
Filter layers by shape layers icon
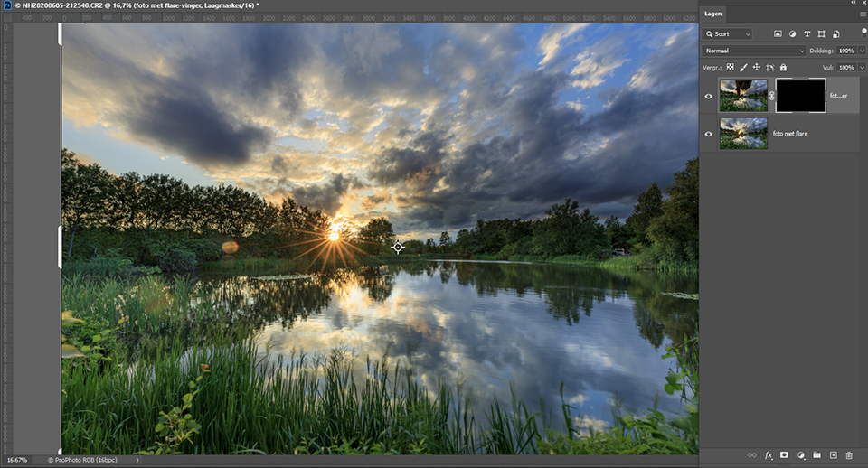(822, 33)
